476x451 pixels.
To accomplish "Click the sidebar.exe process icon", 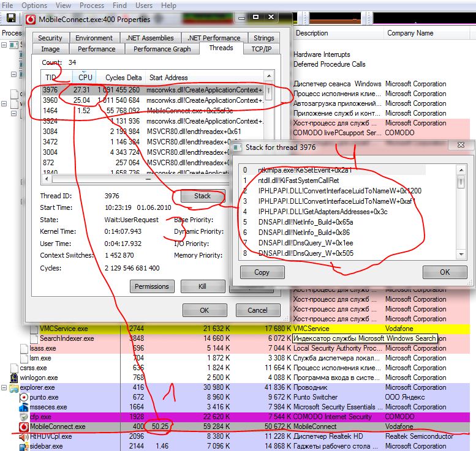I will tap(24, 447).
